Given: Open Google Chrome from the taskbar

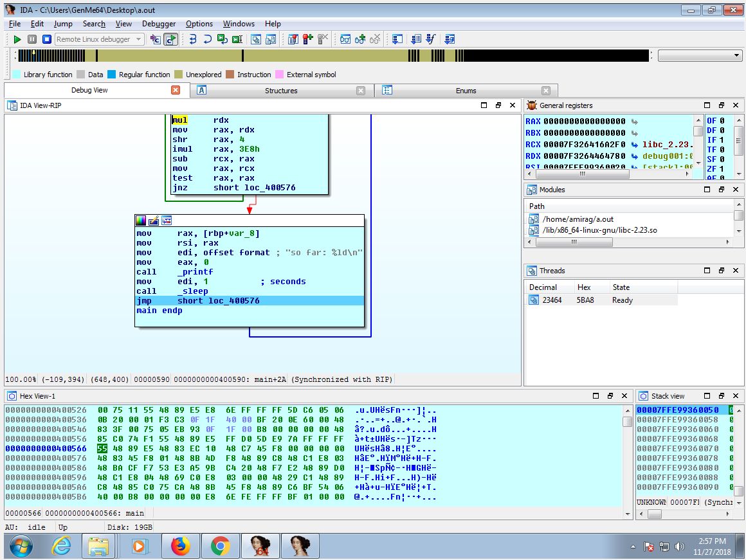Looking at the screenshot, I should coord(220,546).
